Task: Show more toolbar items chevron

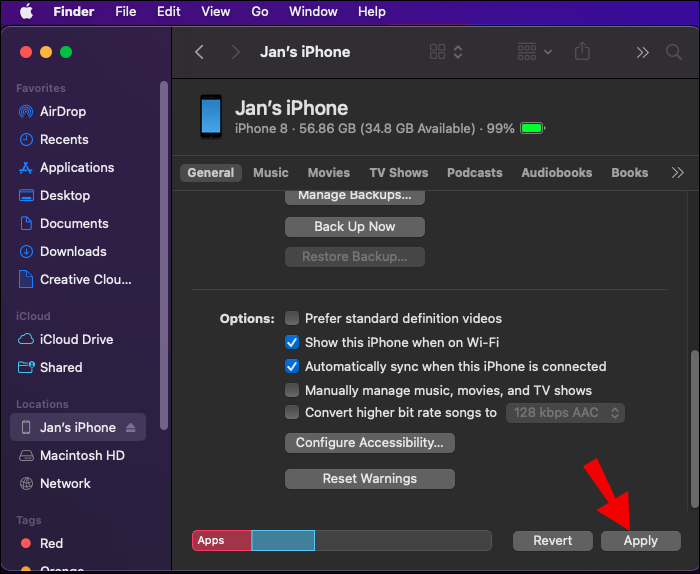Action: pyautogui.click(x=642, y=52)
